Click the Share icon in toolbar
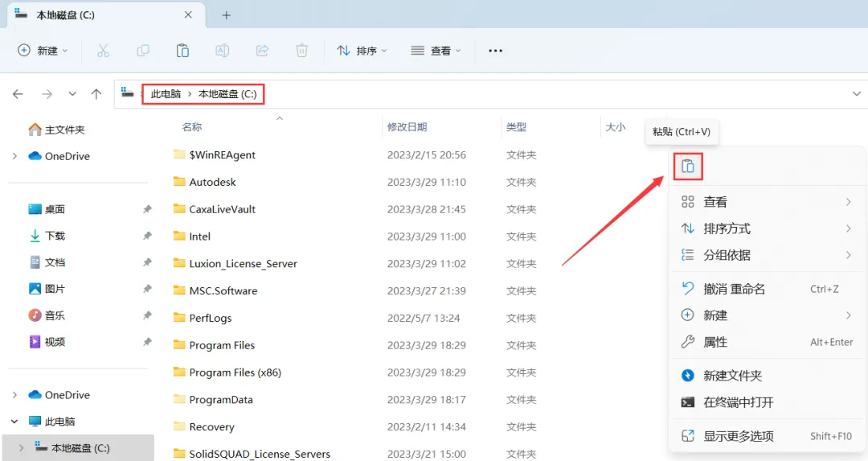868x461 pixels. coord(262,51)
